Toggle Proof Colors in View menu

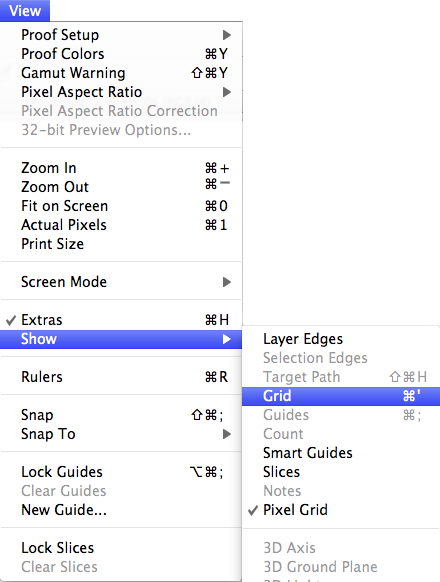pos(121,54)
